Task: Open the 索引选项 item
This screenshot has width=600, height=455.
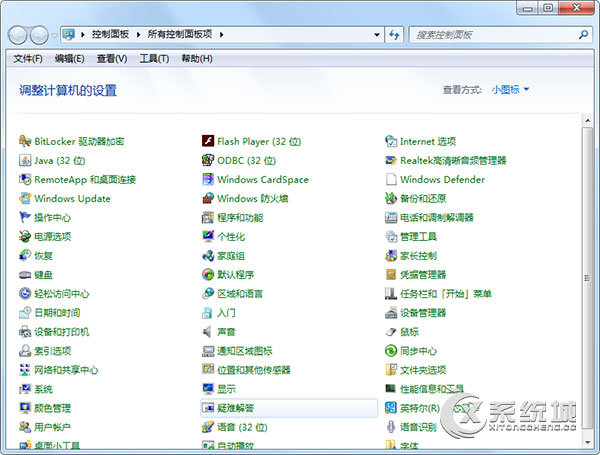Action: pyautogui.click(x=45, y=351)
